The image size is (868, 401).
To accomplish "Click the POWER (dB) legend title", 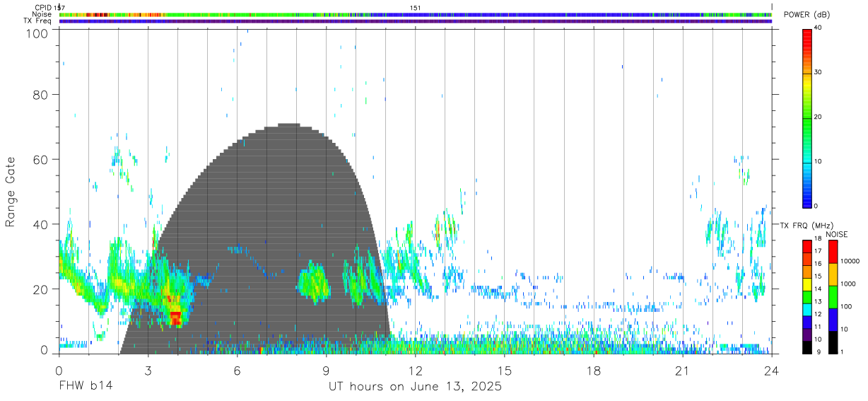I will (x=807, y=15).
